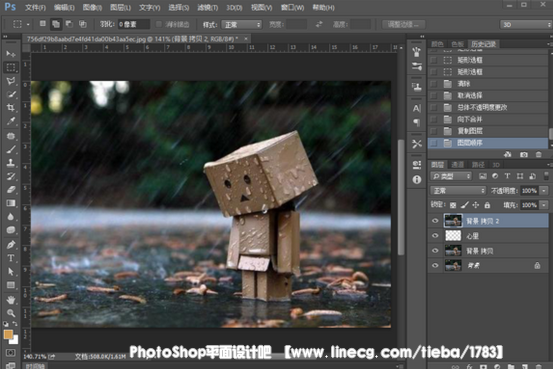Select the History Brush tool
The image size is (553, 369).
pyautogui.click(x=11, y=176)
